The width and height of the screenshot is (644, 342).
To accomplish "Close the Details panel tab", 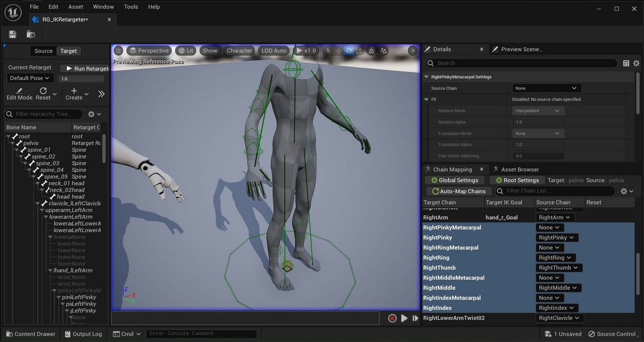I will pyautogui.click(x=481, y=49).
